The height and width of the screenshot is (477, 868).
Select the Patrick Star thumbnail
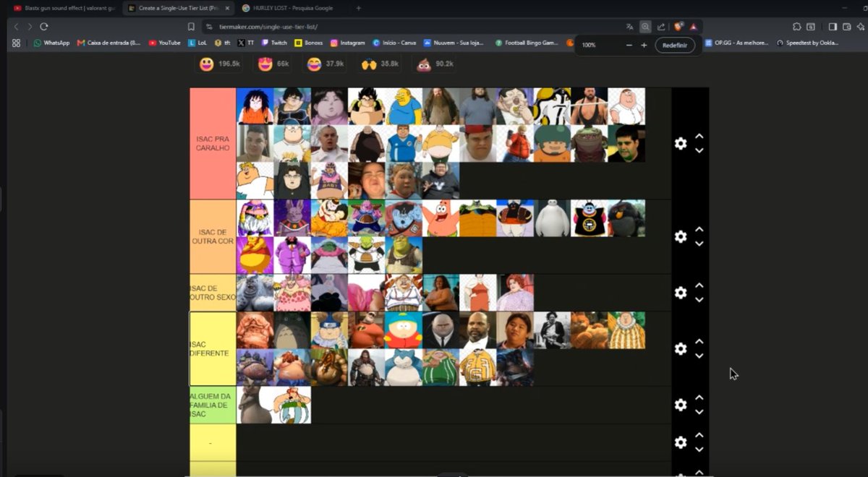(441, 218)
